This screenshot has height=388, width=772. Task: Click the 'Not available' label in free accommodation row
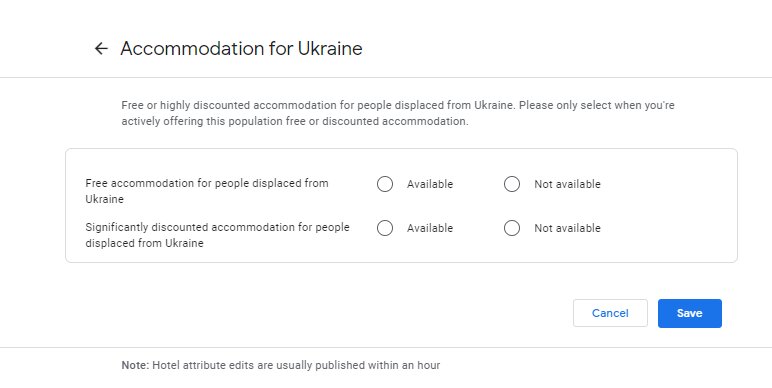pos(567,184)
